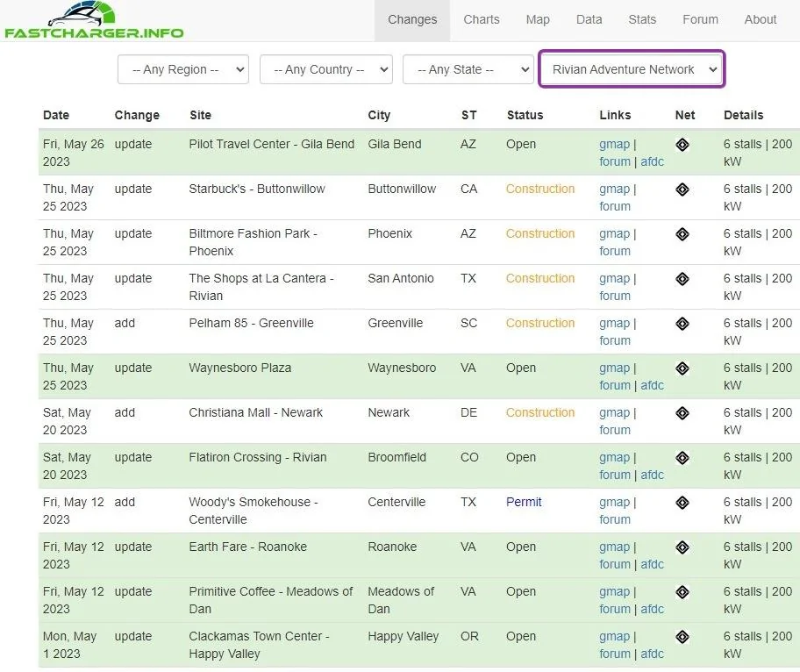The height and width of the screenshot is (672, 800).
Task: Click Rivian network icon in Gila Bend row
Action: [x=682, y=145]
